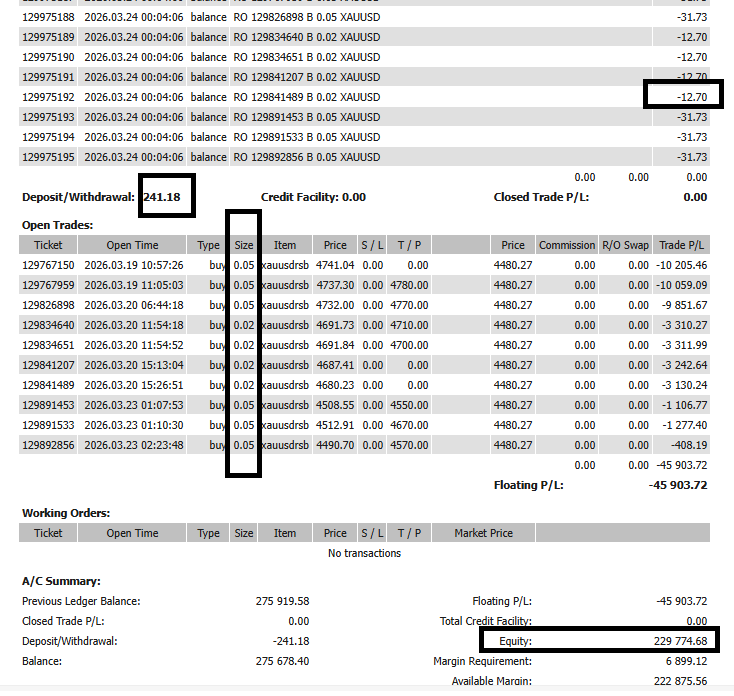
Task: Click the Trade P/L column header
Action: point(682,245)
